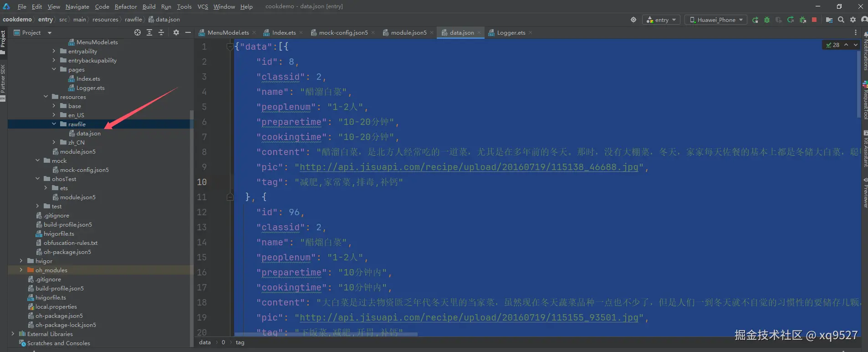
Task: Click the cookdemo breadcrumb in navigation bar
Action: coord(17,20)
